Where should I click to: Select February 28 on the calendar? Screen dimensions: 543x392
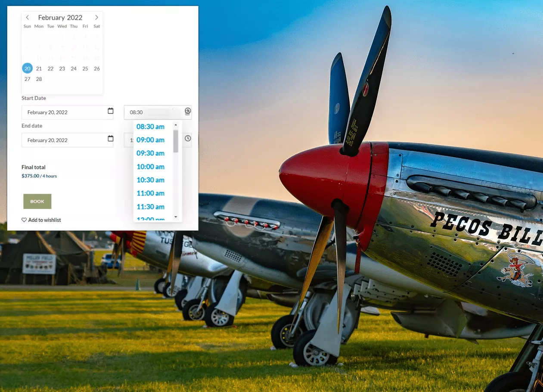(39, 79)
